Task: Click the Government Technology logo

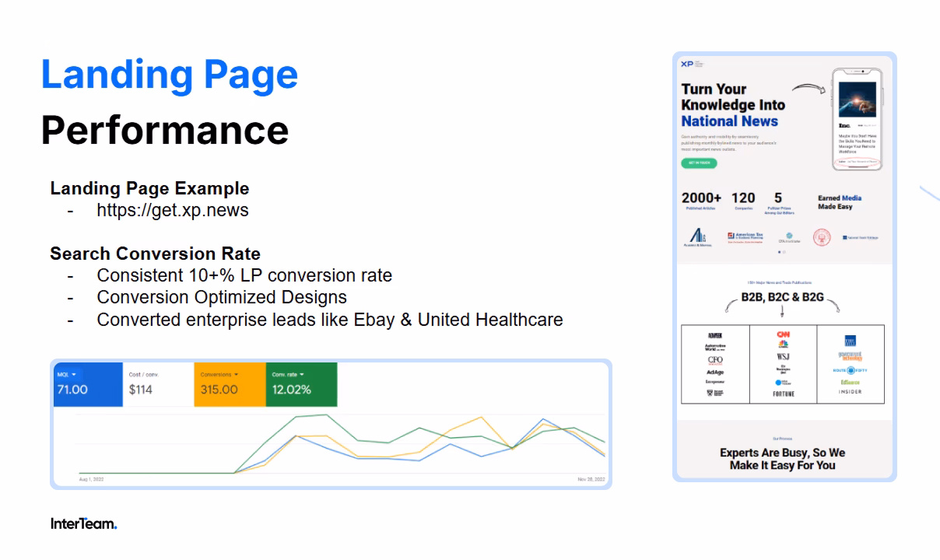Action: click(x=850, y=355)
